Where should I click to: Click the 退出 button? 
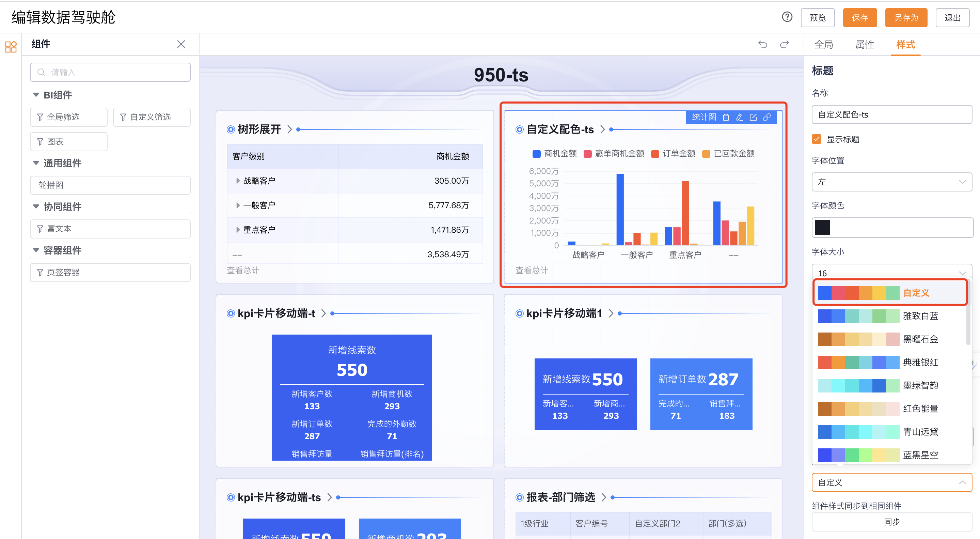coord(952,17)
